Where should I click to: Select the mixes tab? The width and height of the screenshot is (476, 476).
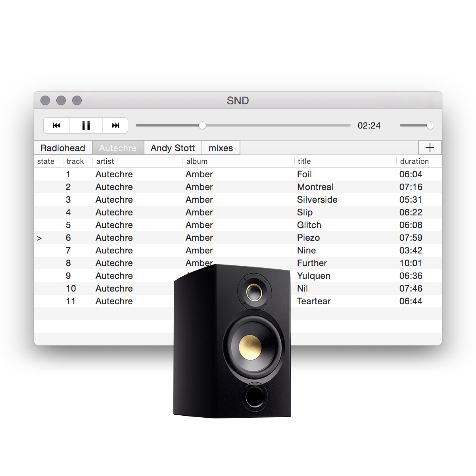(221, 148)
